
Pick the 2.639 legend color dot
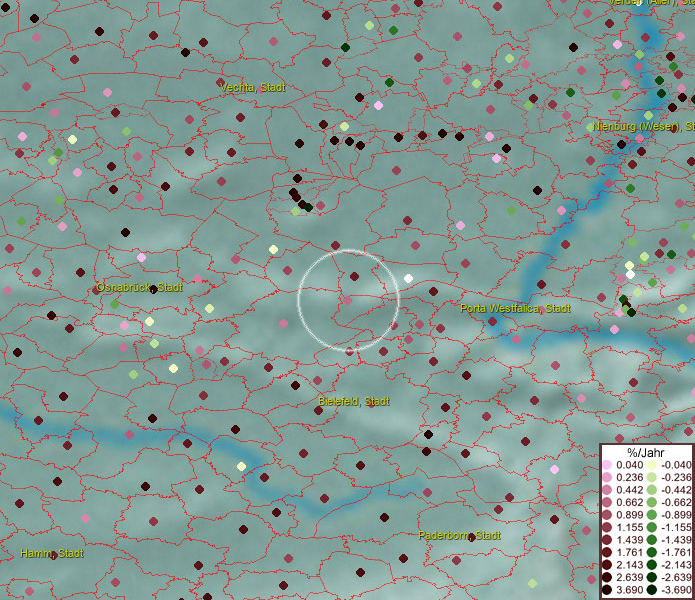point(607,577)
